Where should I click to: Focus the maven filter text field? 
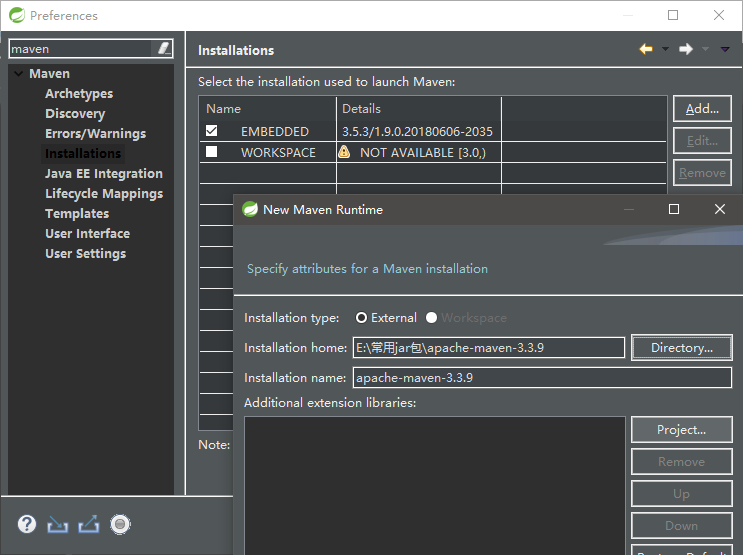click(82, 48)
